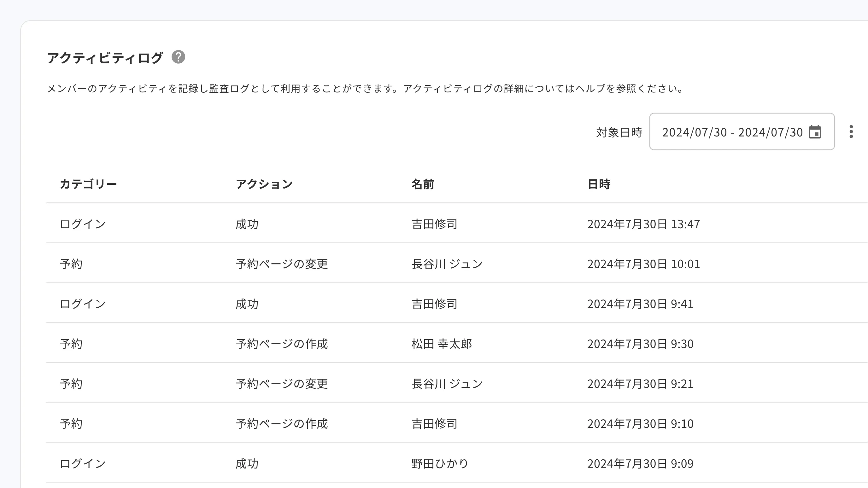This screenshot has height=488, width=868.
Task: Click the 名前 column header
Action: pyautogui.click(x=423, y=183)
